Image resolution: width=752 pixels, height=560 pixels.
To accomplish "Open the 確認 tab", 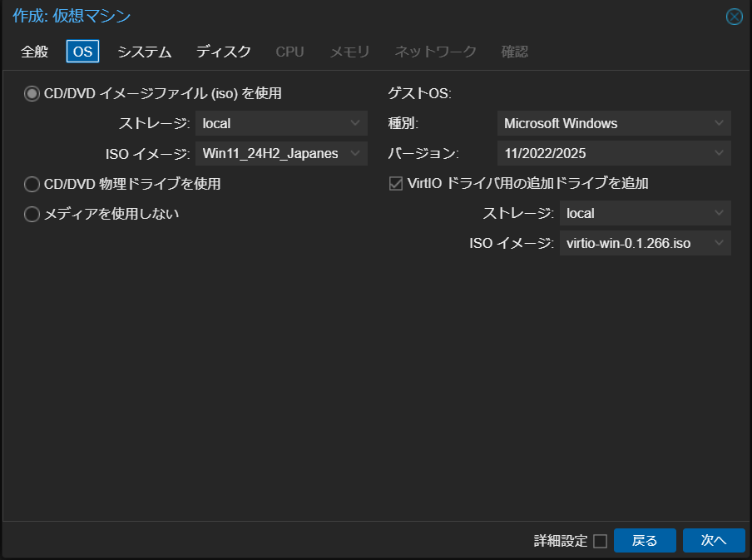I will (x=515, y=52).
